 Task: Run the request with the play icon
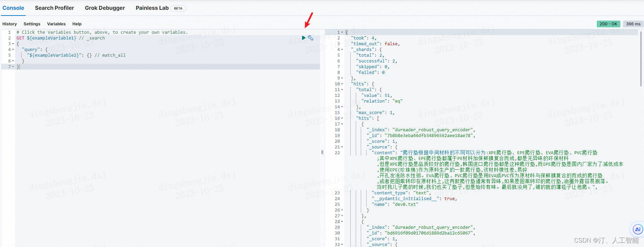[x=304, y=38]
